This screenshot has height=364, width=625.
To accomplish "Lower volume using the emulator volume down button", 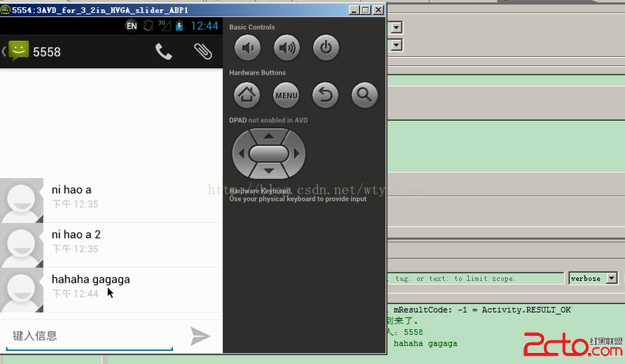I will pyautogui.click(x=247, y=47).
